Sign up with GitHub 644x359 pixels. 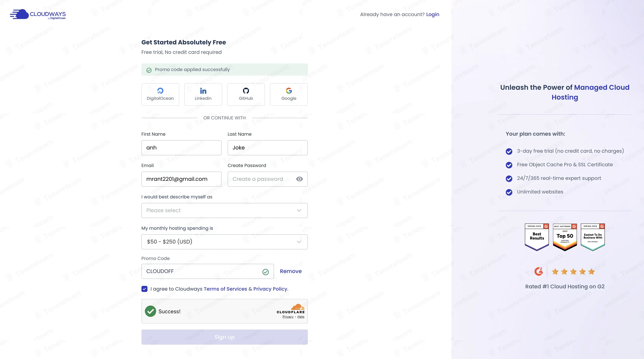(246, 94)
